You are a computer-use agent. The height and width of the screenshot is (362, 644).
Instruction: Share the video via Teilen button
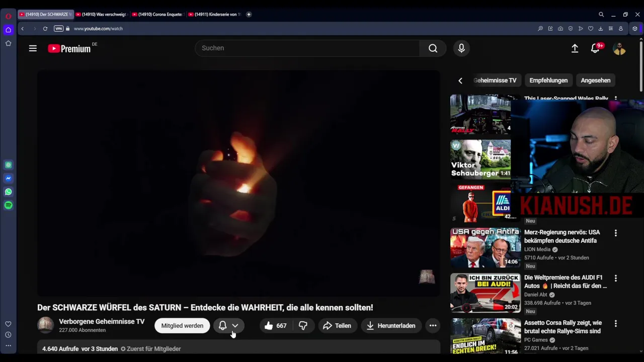point(337,326)
